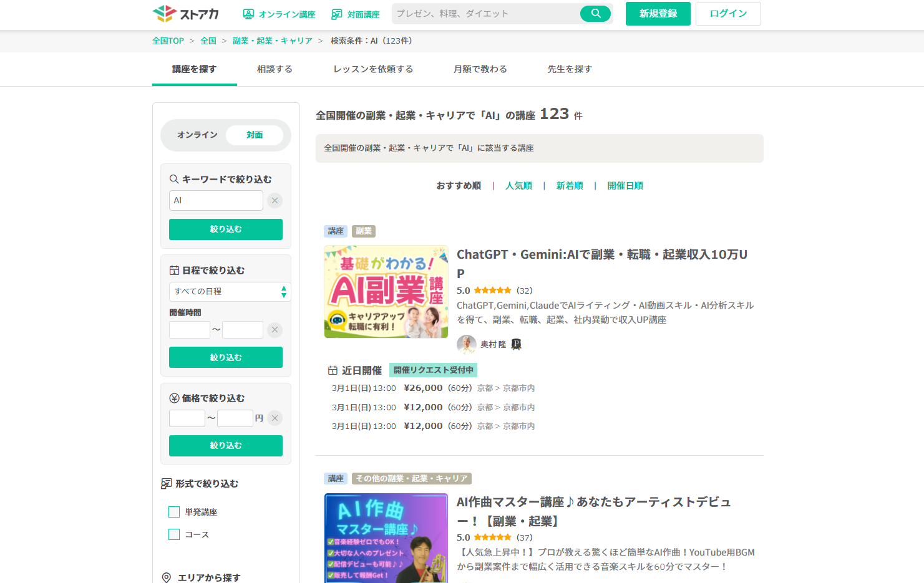The width and height of the screenshot is (924, 583).
Task: Click the ストアカ logo icon
Action: pyautogui.click(x=163, y=13)
